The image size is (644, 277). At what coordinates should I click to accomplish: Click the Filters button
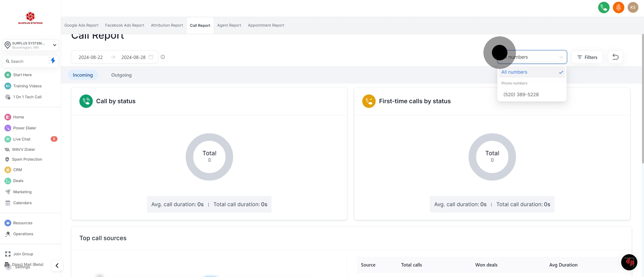coord(587,57)
